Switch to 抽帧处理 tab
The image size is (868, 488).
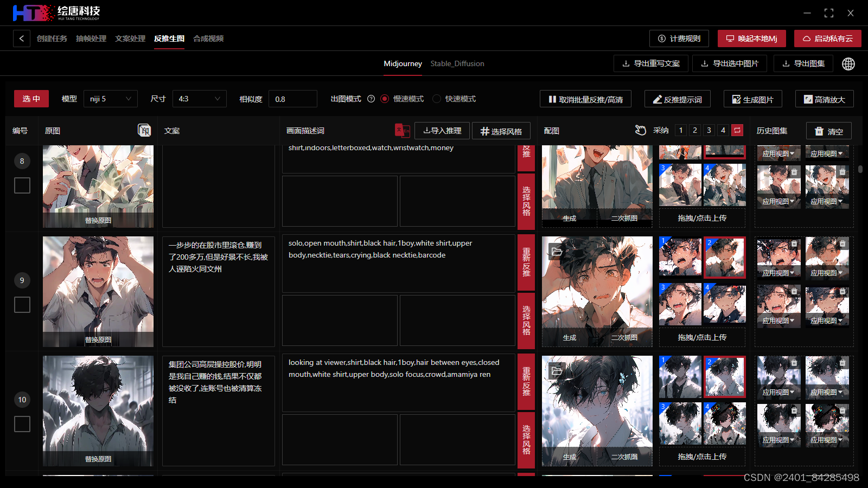click(91, 38)
